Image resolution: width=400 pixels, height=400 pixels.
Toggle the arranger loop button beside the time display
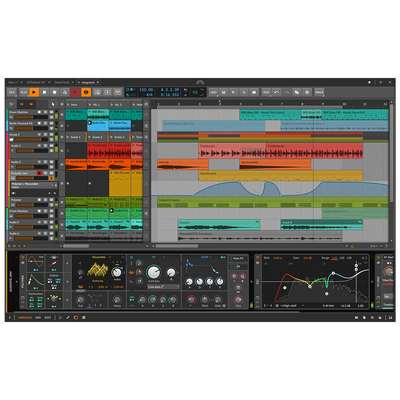coord(195,92)
